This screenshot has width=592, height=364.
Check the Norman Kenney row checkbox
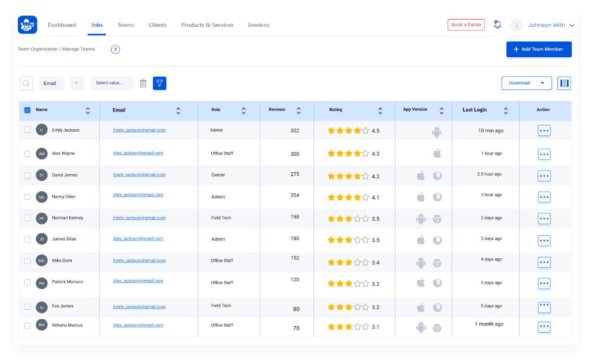[27, 218]
